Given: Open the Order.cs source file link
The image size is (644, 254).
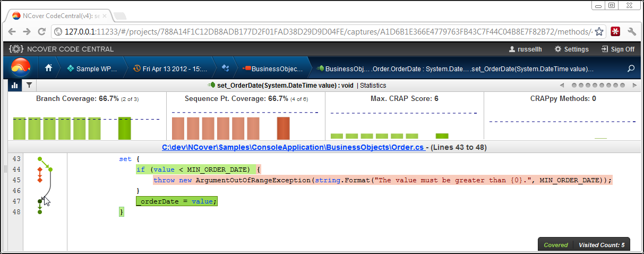Looking at the screenshot, I should click(293, 147).
